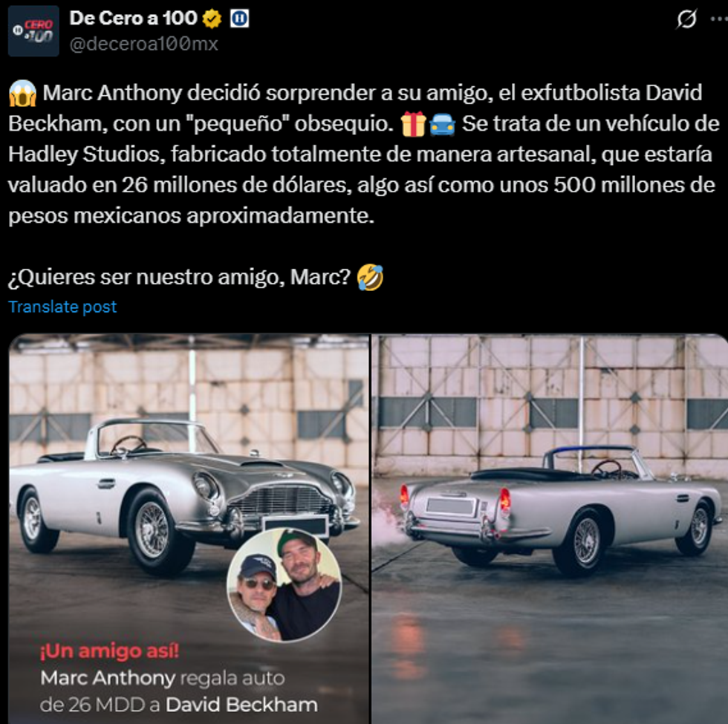Open the Grok slashed-circle icon
Viewport: 728px width, 724px height.
686,19
